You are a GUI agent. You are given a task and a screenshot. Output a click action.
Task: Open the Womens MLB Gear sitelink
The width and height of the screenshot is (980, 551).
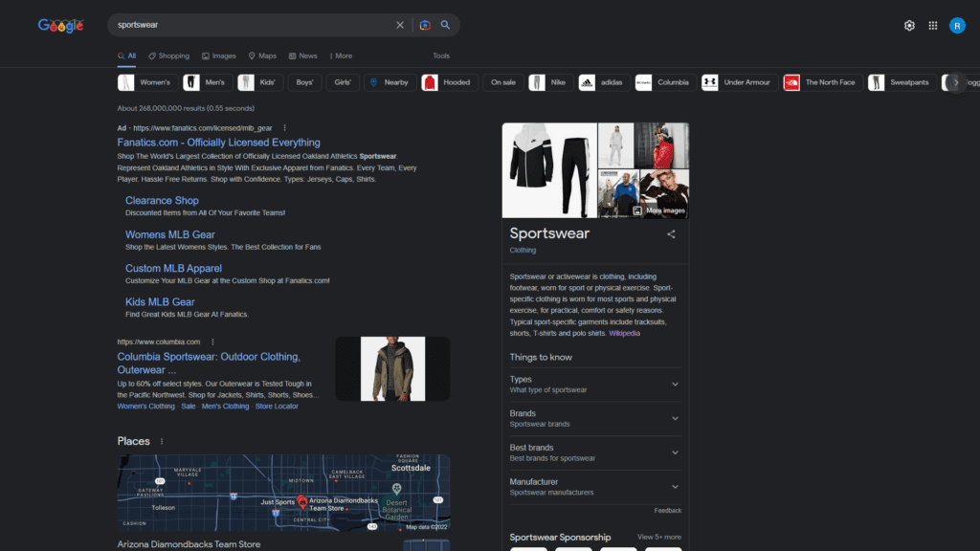(170, 235)
